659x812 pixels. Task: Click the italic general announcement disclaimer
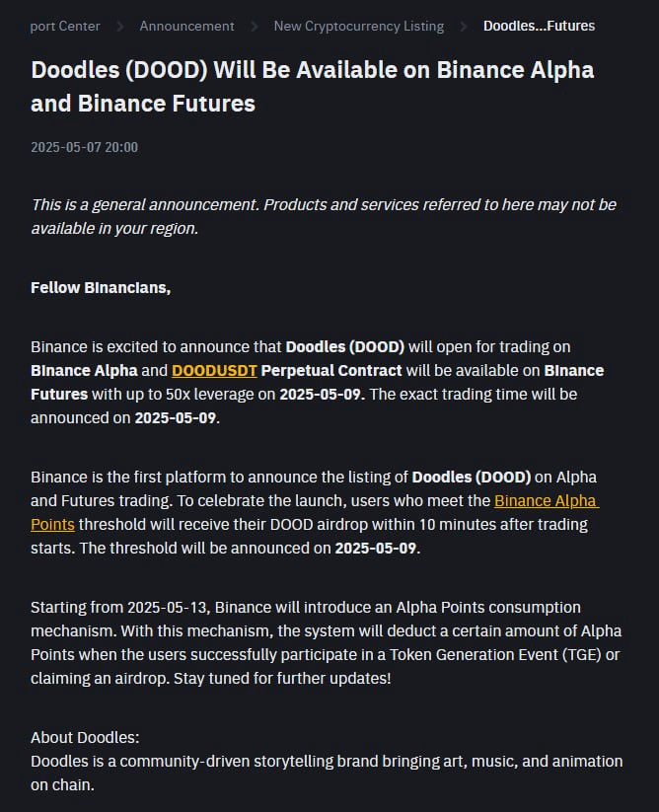point(324,216)
